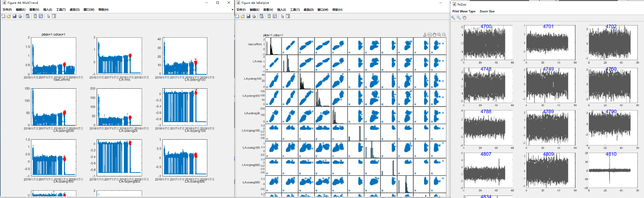Open 查看(V) menu in labelplot window
This screenshot has height=198, width=644.
click(x=268, y=10)
